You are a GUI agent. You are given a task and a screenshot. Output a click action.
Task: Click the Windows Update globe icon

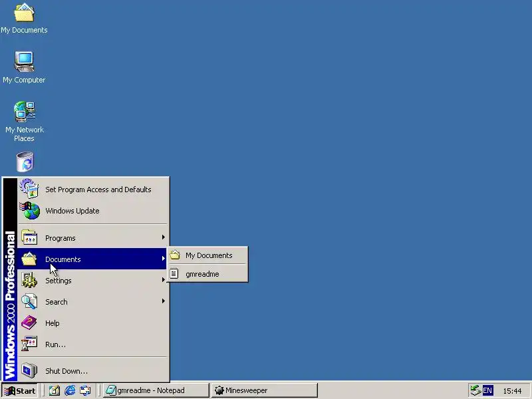click(30, 210)
